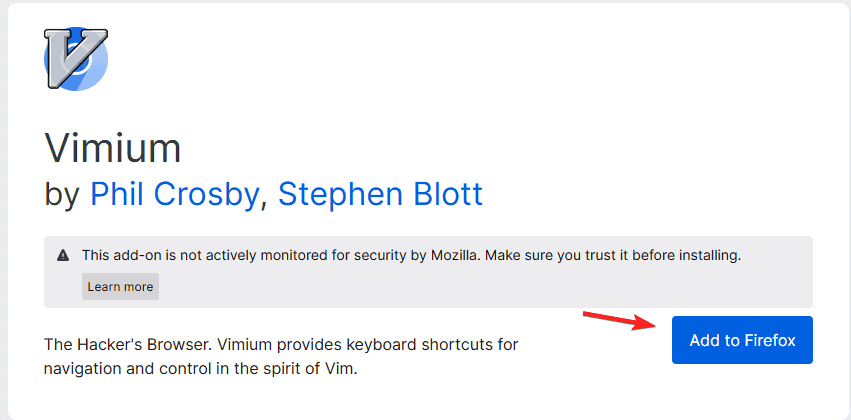The width and height of the screenshot is (851, 420).
Task: Click the Vimium extension logo icon
Action: [76, 58]
